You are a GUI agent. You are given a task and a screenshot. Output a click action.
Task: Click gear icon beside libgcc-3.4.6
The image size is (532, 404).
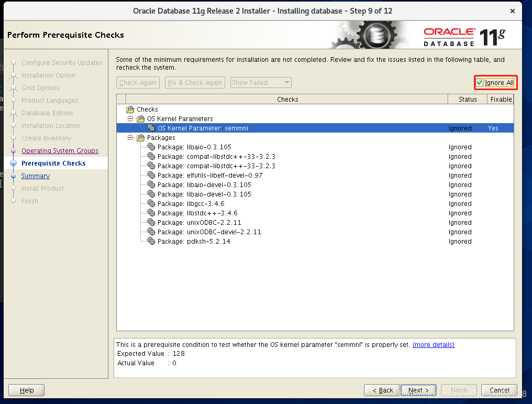tap(151, 204)
